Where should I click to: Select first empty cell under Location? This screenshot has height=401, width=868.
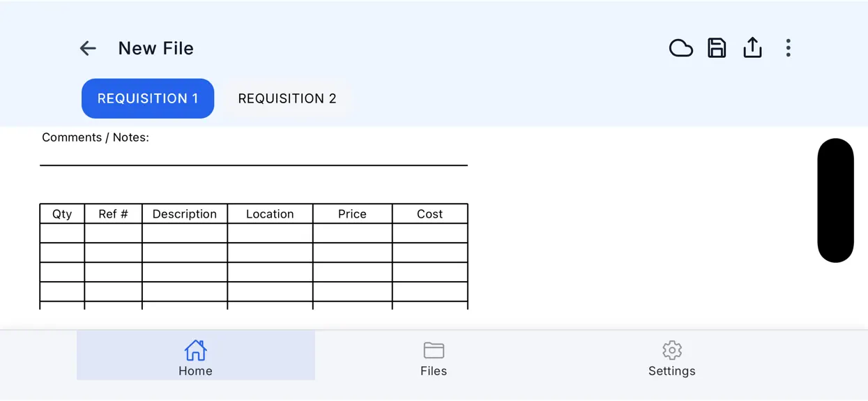coord(271,233)
